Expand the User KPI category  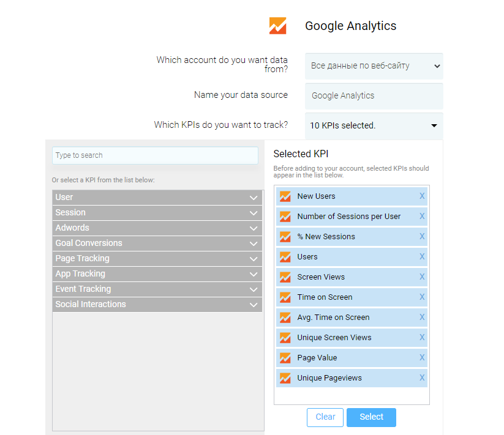(157, 198)
